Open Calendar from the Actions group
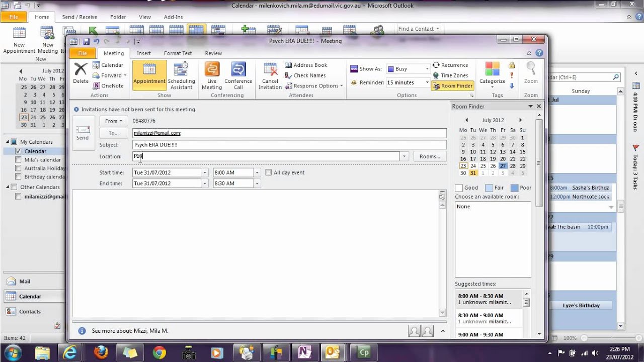644x362 pixels. point(108,65)
